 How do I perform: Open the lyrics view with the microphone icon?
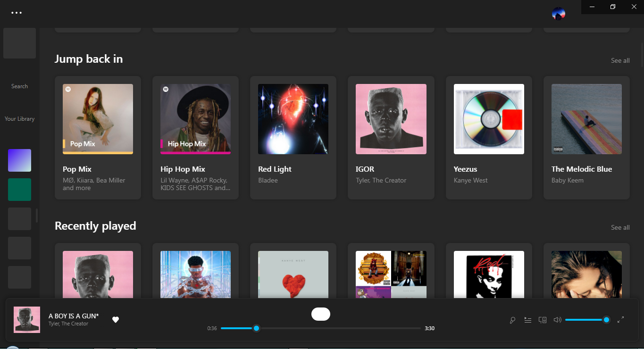tap(512, 320)
